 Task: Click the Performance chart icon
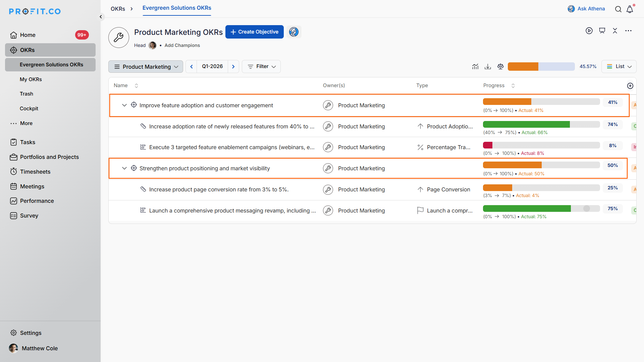(13, 201)
